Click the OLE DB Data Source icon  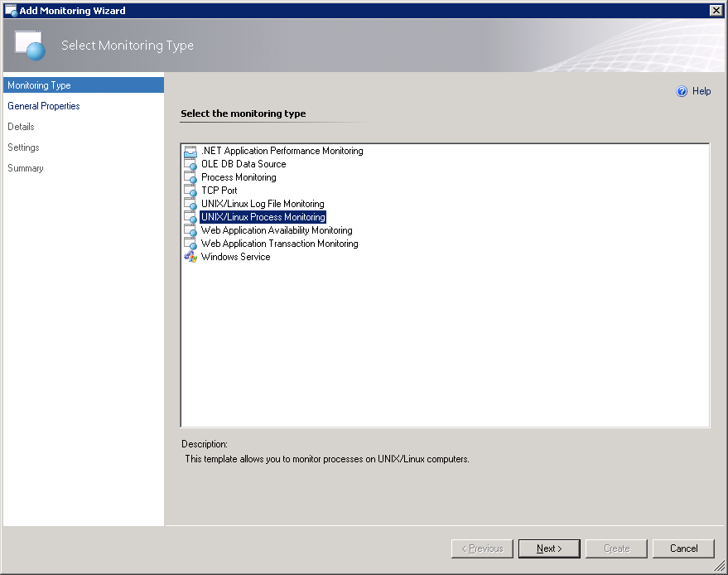tap(190, 165)
